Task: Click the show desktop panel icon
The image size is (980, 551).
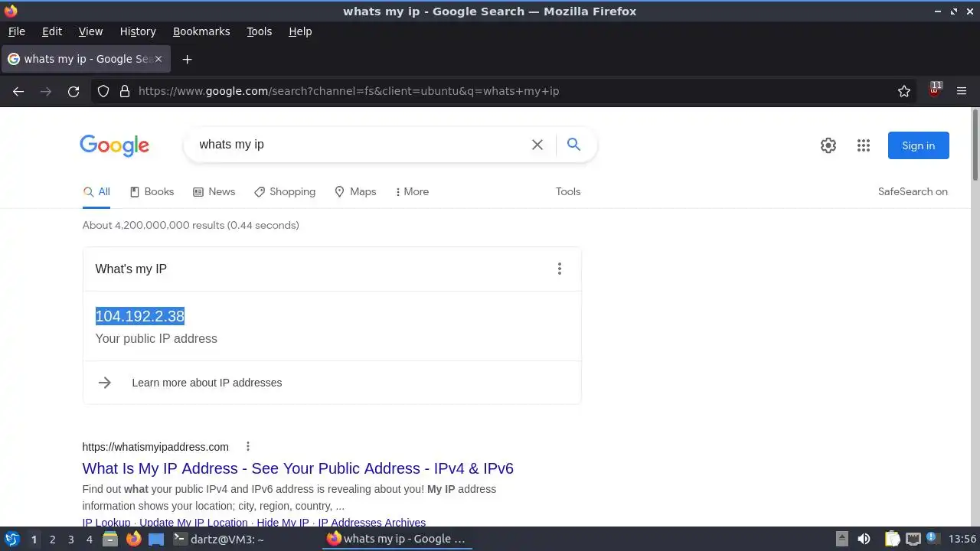Action: pos(156,539)
